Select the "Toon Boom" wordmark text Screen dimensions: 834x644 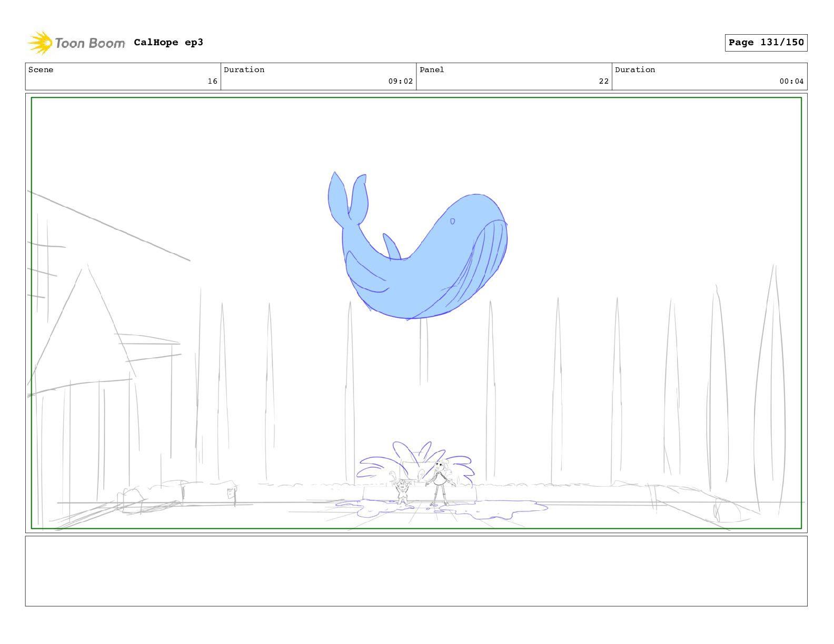pyautogui.click(x=90, y=43)
